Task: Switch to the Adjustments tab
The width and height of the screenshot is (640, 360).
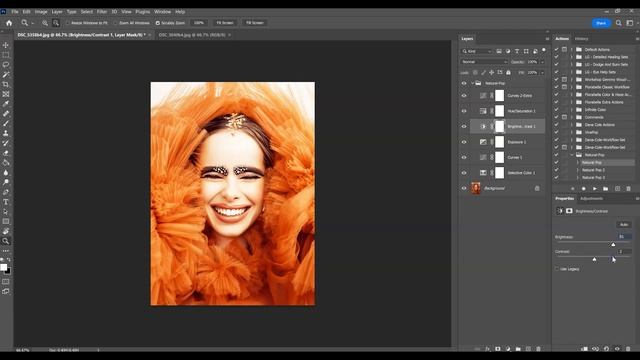Action: pos(591,198)
